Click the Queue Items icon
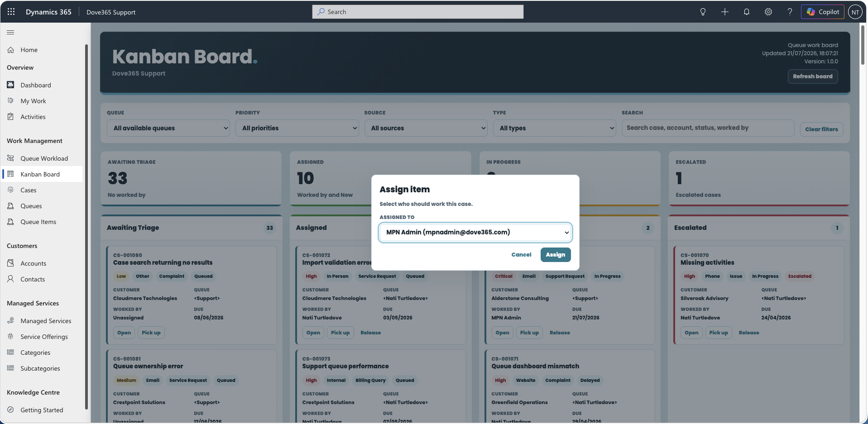Screen dimensions: 868x424 coord(10,221)
